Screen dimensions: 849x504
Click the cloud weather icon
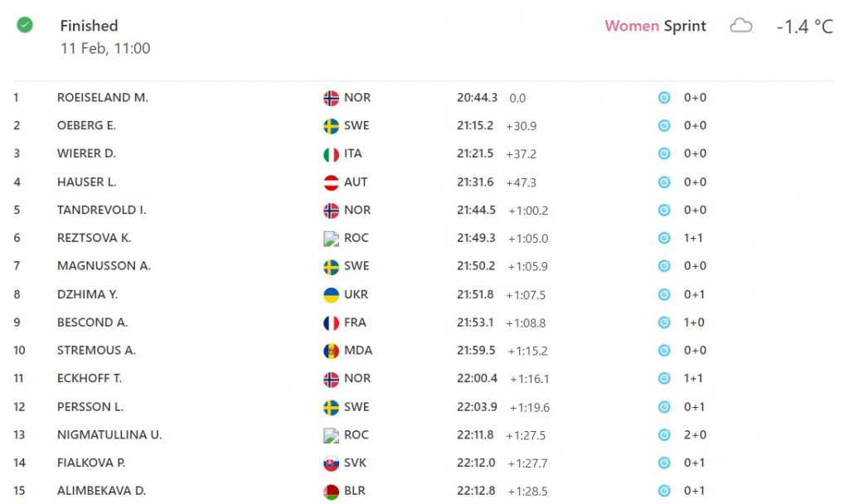click(740, 26)
